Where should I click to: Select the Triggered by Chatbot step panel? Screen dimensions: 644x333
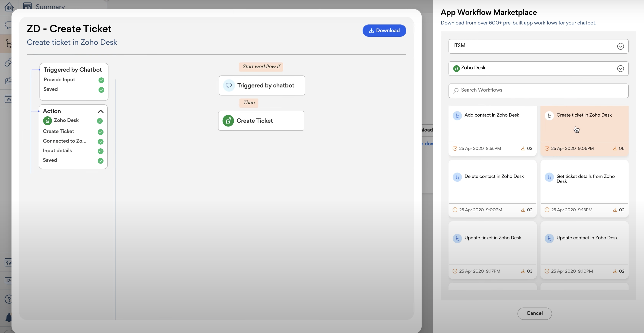[x=72, y=70]
